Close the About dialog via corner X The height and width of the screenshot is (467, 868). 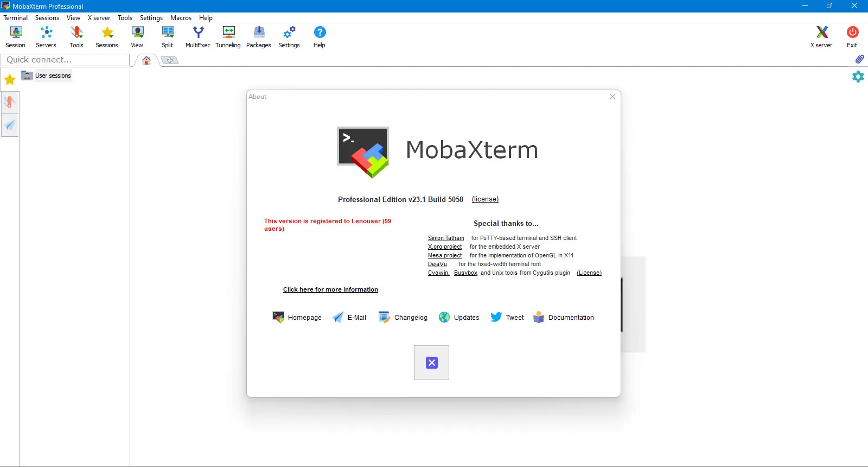click(612, 97)
